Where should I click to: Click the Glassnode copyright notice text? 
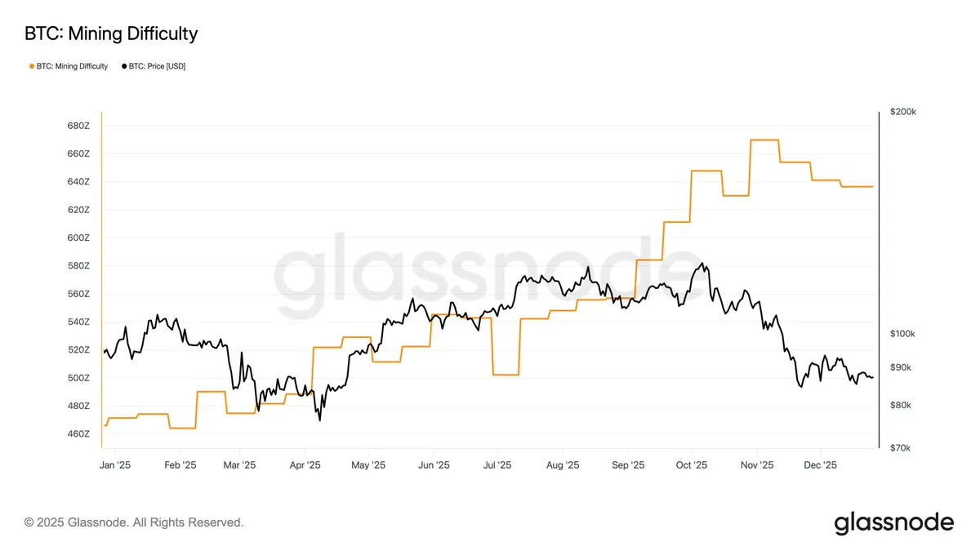(x=134, y=522)
